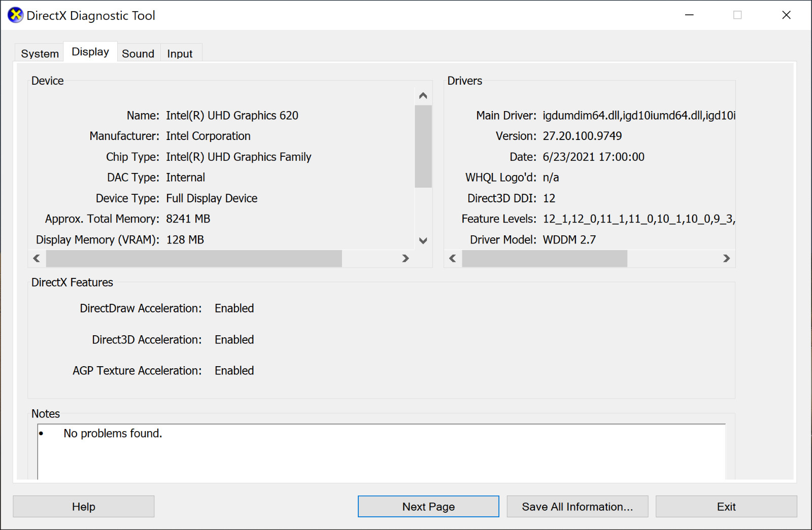
Task: Click the Help button
Action: coord(84,507)
